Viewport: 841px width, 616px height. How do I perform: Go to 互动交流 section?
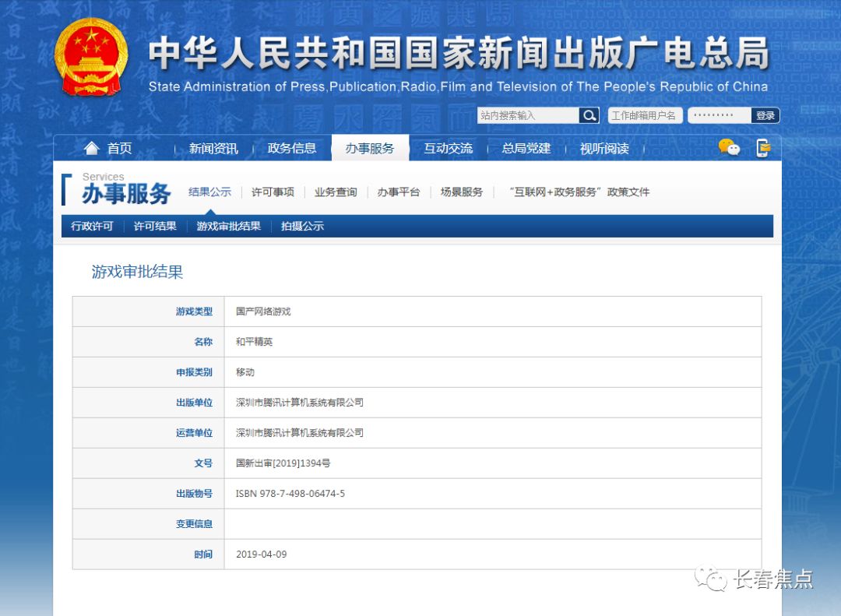tap(448, 148)
